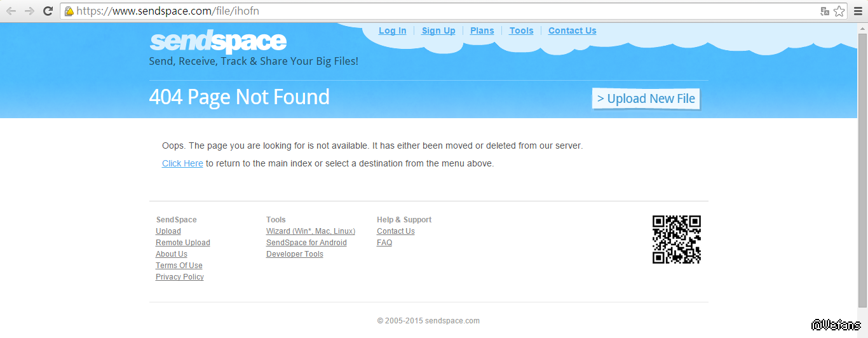Open the Tools menu item
This screenshot has width=868, height=338.
[521, 30]
